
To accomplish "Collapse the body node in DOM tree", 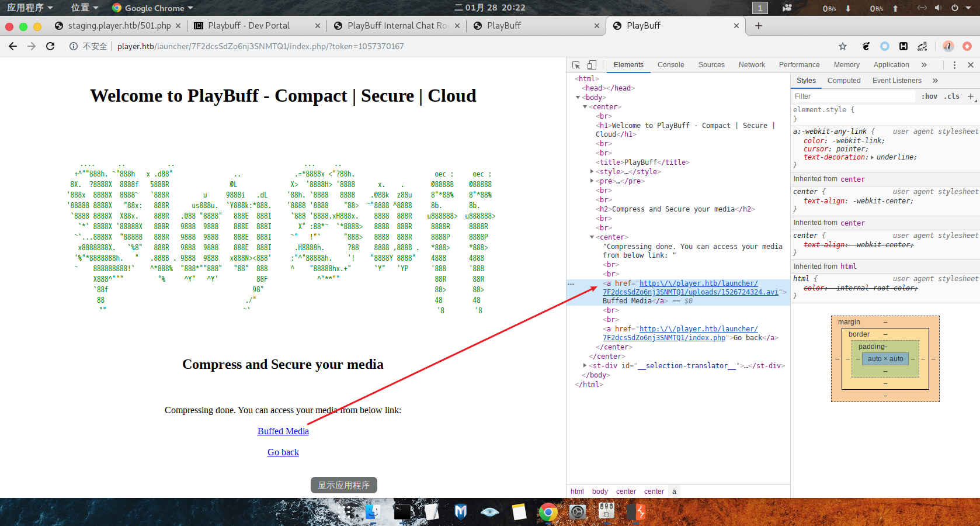I will click(x=578, y=98).
